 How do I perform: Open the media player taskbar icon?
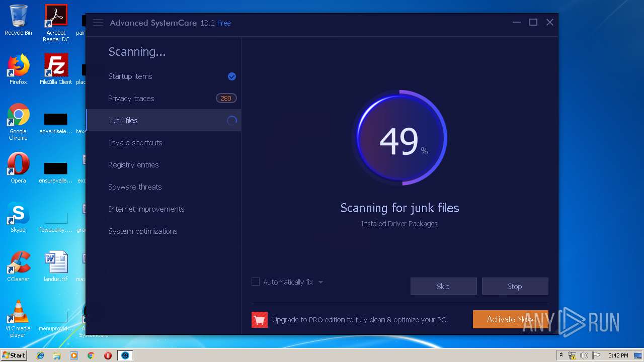pyautogui.click(x=74, y=355)
